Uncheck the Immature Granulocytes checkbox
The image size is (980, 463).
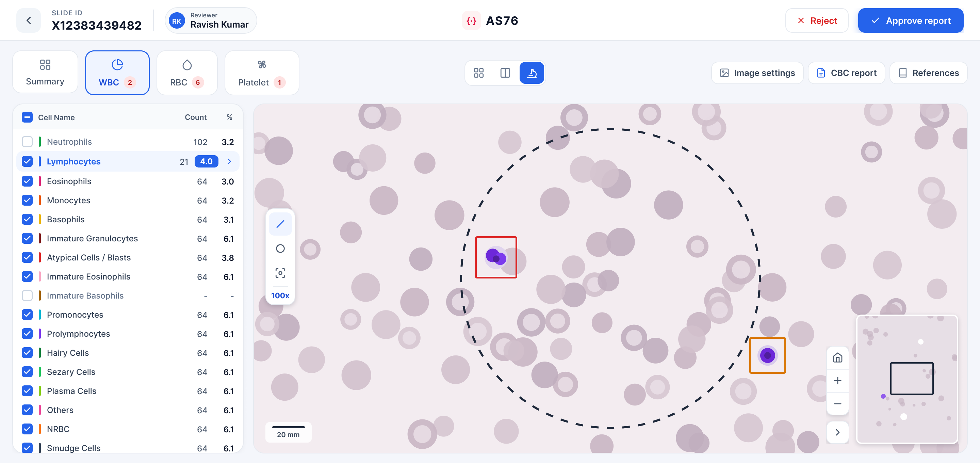tap(27, 238)
